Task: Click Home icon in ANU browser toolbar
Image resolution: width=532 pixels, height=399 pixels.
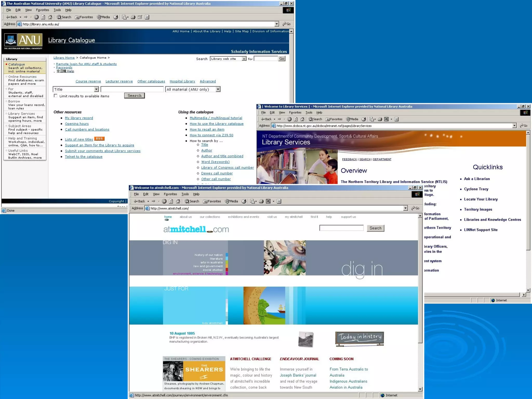Action: click(x=50, y=17)
